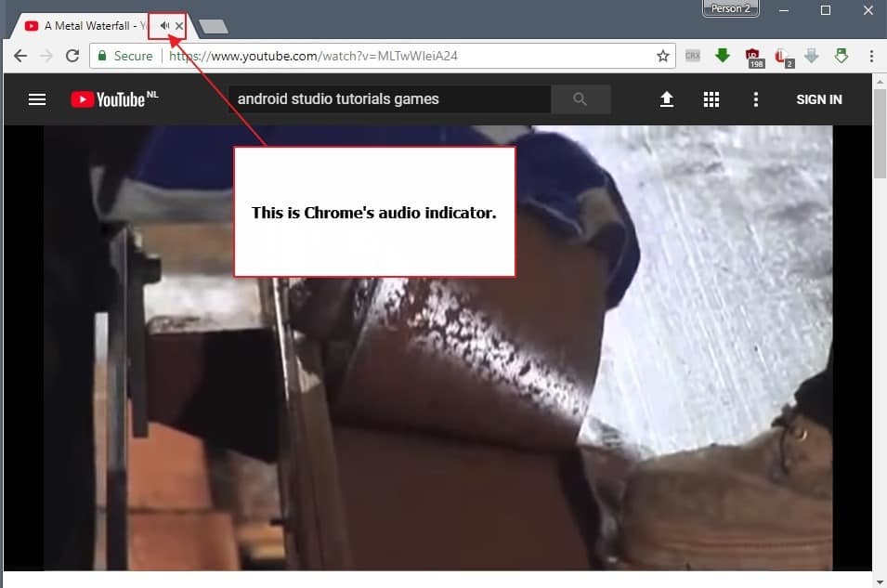Open a new tab
This screenshot has height=588, width=887.
point(214,26)
